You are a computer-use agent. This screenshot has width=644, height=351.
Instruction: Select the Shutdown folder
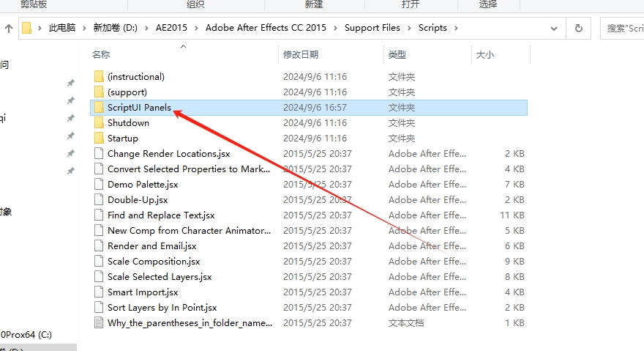pos(128,123)
